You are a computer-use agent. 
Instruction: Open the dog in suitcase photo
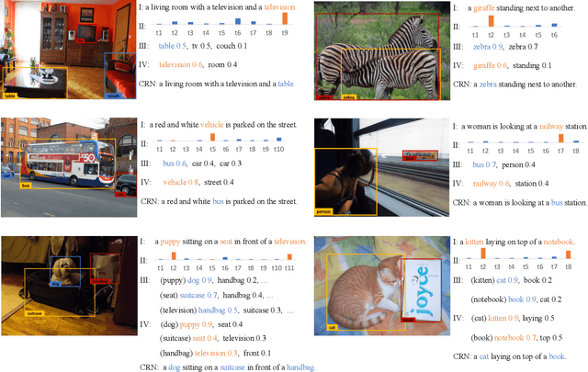click(70, 286)
